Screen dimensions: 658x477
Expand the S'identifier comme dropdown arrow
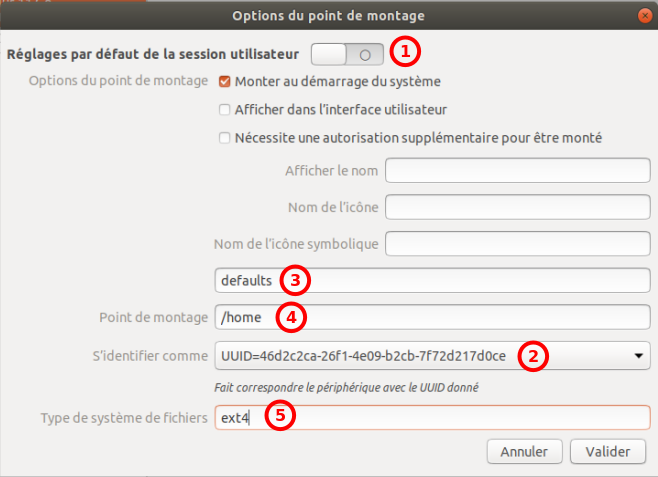pos(638,355)
